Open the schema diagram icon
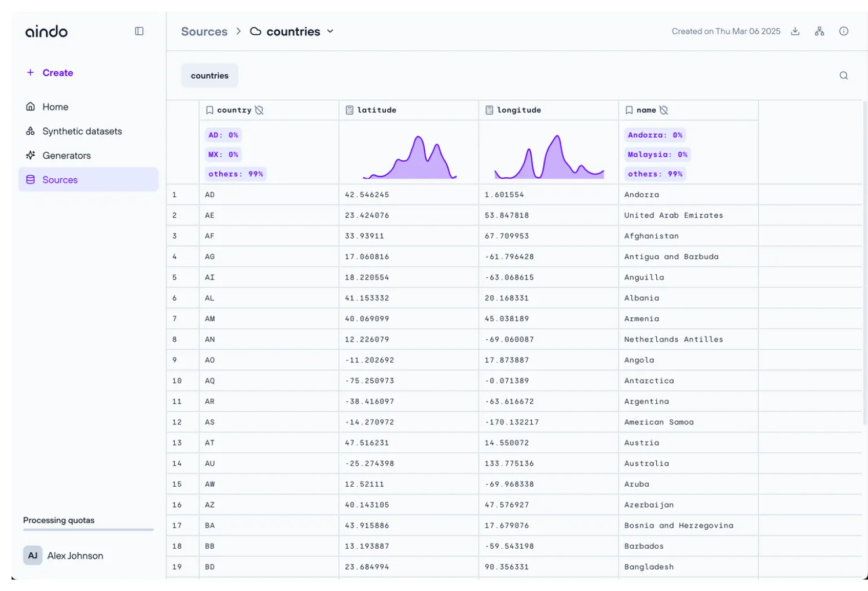Screen dimensions: 868x591 point(819,31)
